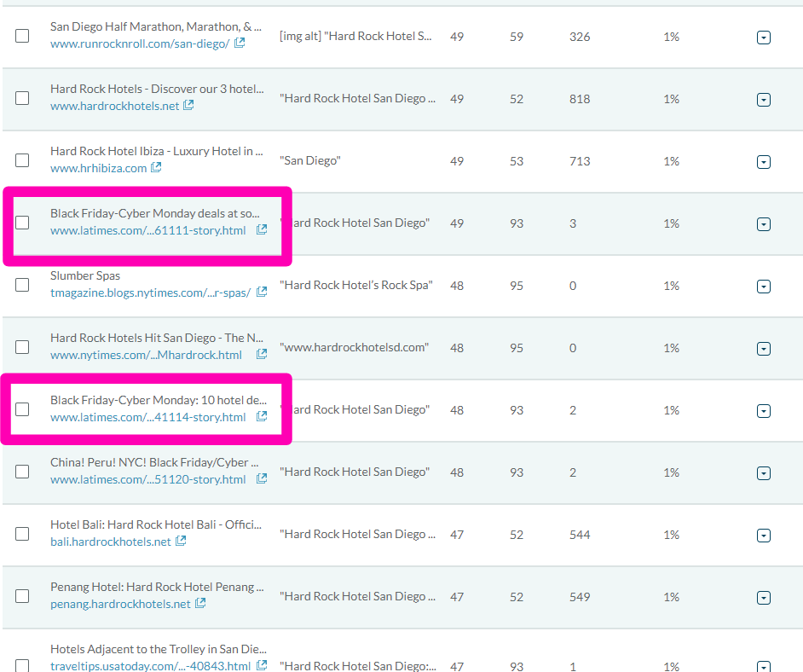Open www.runrocknroll.com/san-diego/ link
The width and height of the screenshot is (803, 672).
click(140, 44)
